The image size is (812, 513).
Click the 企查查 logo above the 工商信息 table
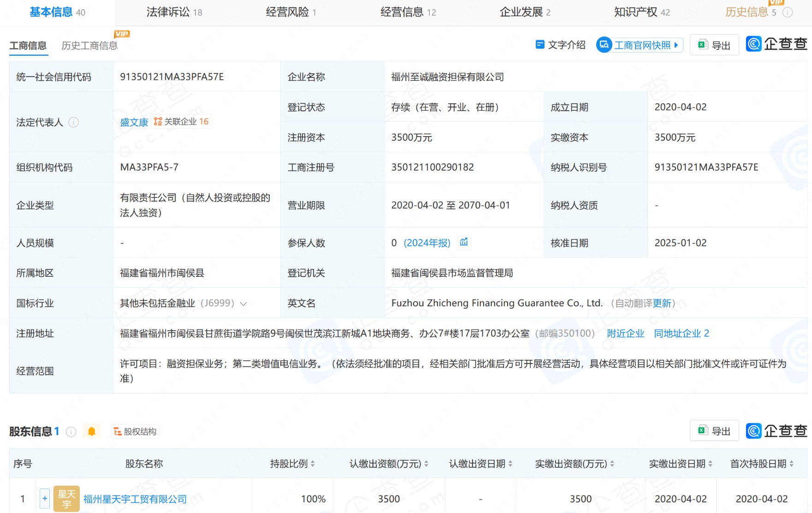pos(776,44)
